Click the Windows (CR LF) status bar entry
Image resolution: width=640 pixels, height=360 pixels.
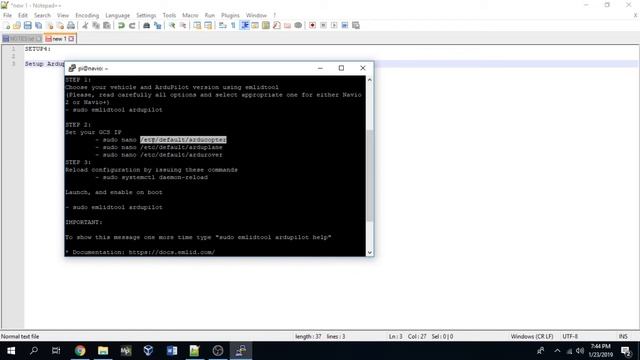click(532, 336)
